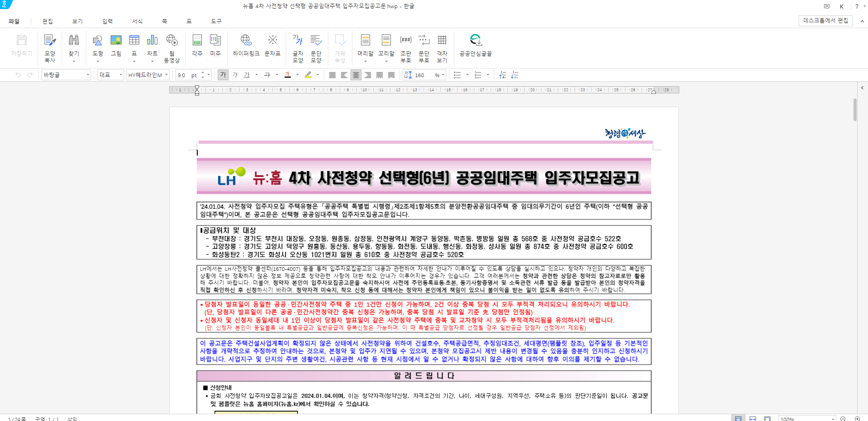Decrease line spacing icon

click(502, 75)
